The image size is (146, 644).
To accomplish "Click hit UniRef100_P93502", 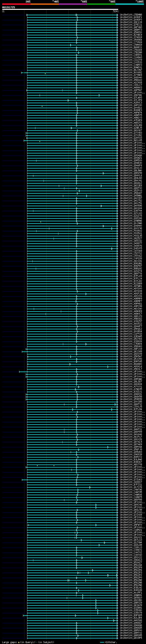I will click(131, 231).
